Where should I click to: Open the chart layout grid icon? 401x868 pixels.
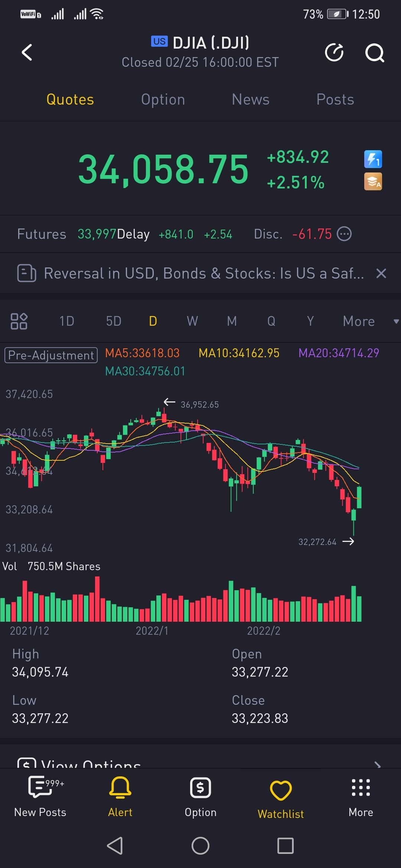click(x=19, y=321)
